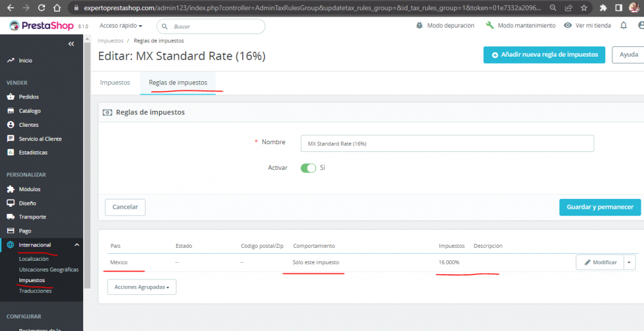Screen dimensions: 644x331
Task: Click the debug mode bug icon
Action: tap(419, 26)
